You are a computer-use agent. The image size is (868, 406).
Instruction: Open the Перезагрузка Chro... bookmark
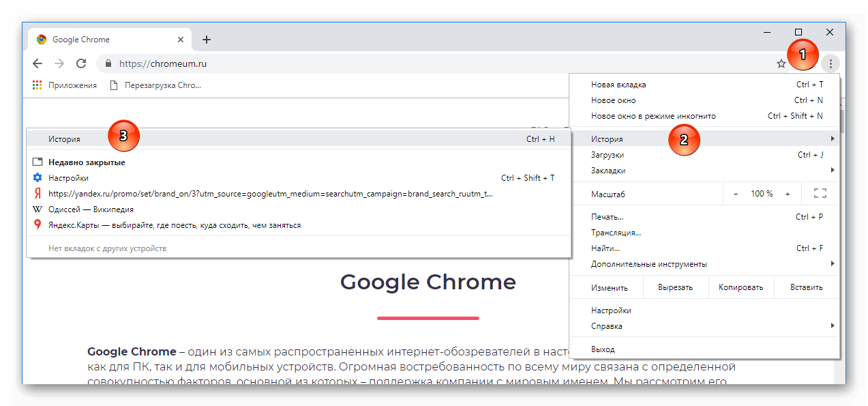pyautogui.click(x=155, y=85)
